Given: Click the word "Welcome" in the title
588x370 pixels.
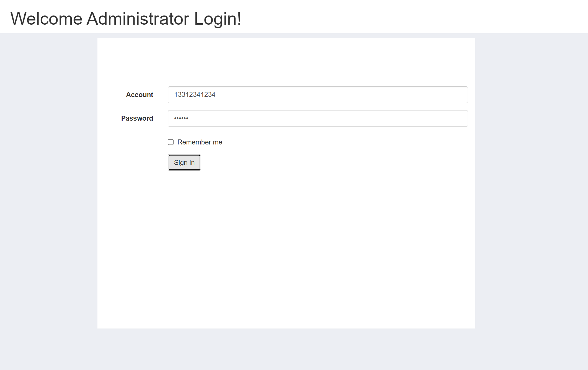Looking at the screenshot, I should pos(46,19).
